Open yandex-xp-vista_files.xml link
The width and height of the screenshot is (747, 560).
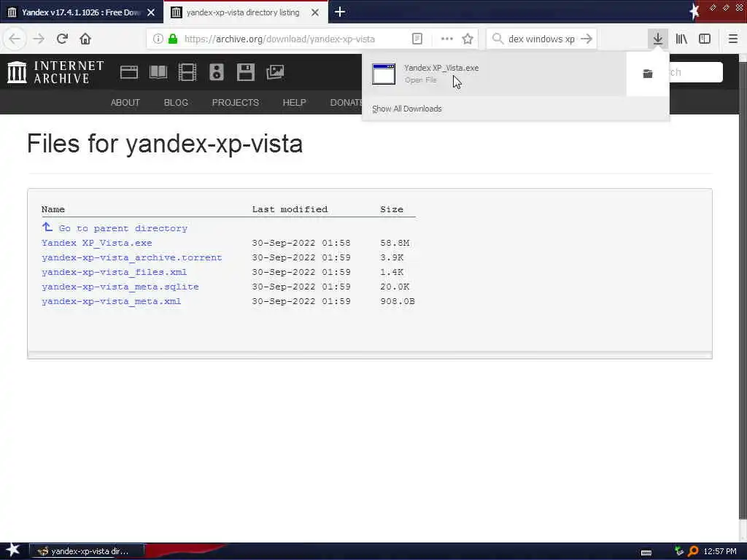pyautogui.click(x=115, y=272)
